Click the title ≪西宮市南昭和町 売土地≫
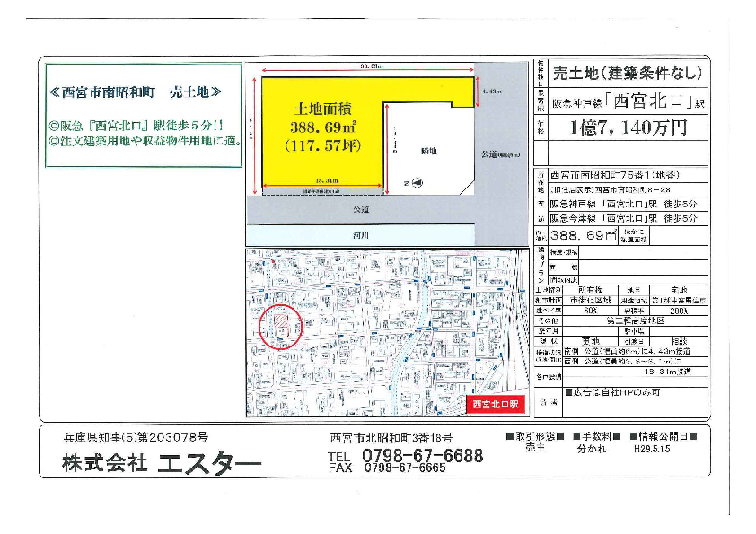This screenshot has height=534, width=756. pyautogui.click(x=133, y=92)
